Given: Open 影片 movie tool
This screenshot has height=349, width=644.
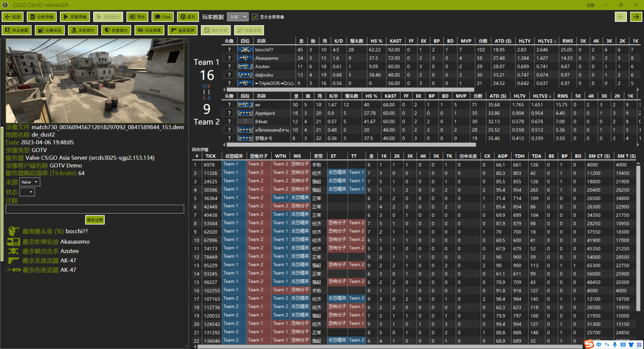Looking at the screenshot, I should tap(188, 17).
